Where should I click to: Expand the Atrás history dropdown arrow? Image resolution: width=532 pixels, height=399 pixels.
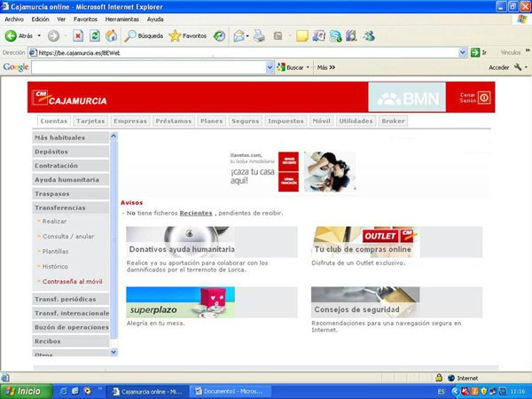pos(39,35)
